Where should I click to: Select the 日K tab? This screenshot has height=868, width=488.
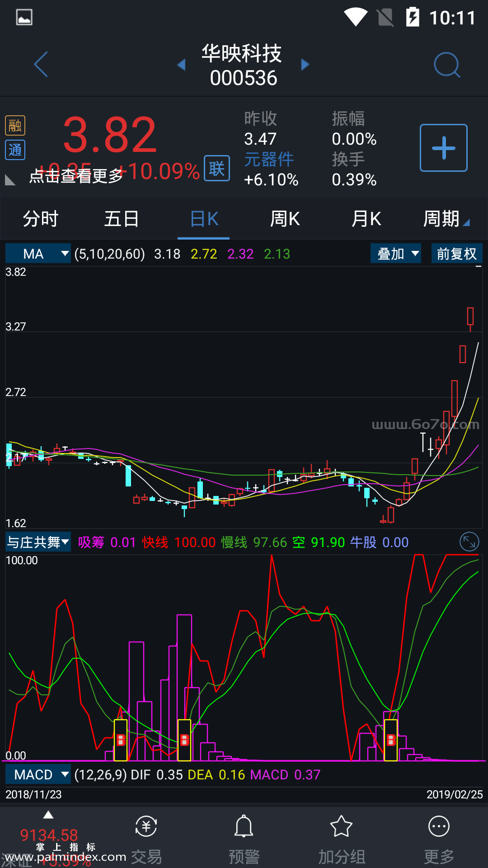[204, 219]
